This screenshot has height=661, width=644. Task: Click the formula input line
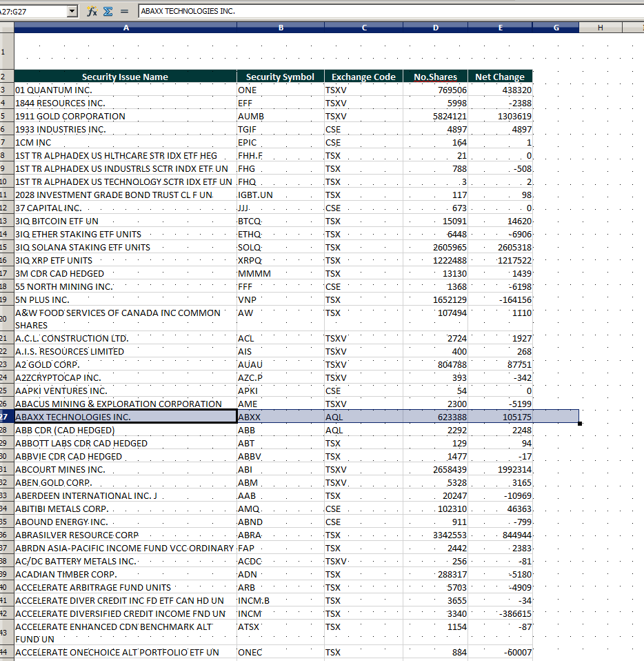click(391, 11)
